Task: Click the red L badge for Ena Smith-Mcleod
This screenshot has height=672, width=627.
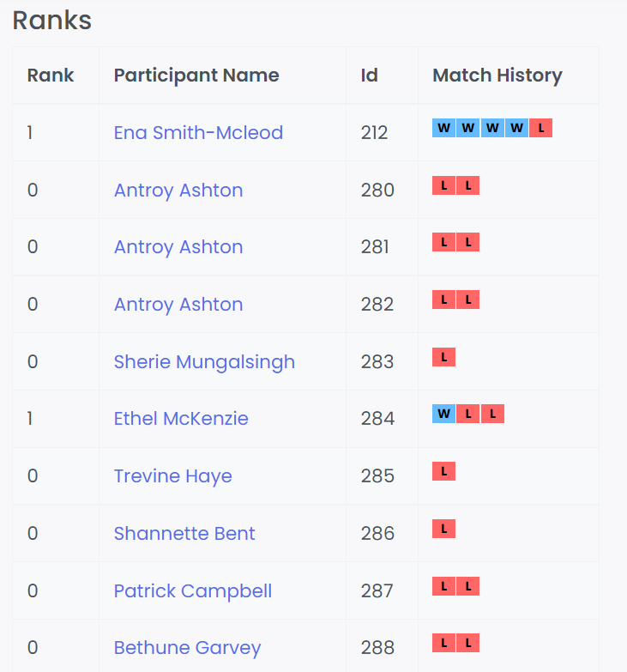Action: (540, 129)
